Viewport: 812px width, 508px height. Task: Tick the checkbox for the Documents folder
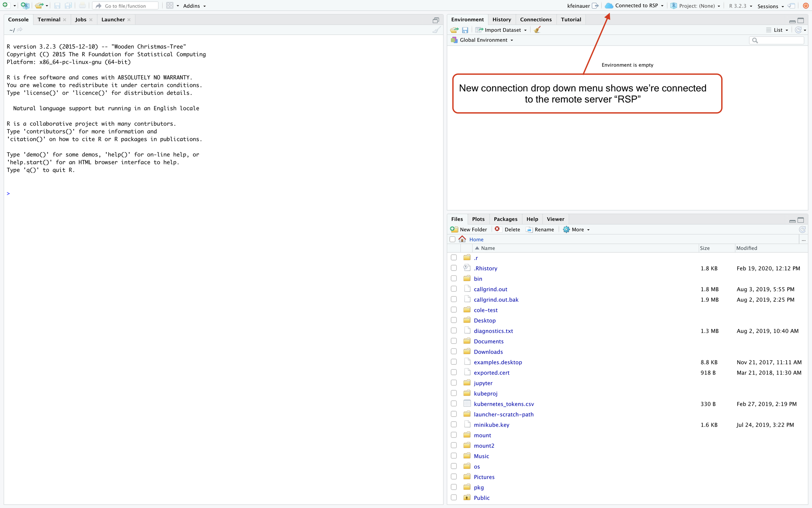coord(454,341)
